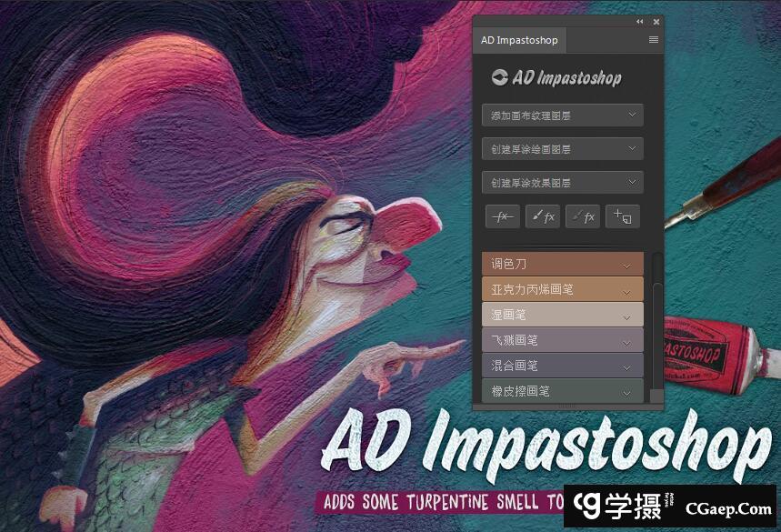Close the AD Impastoshop panel

coord(656,22)
